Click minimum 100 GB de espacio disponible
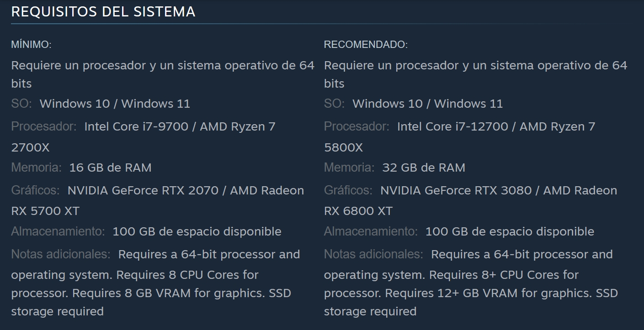Screen dimensions: 644x330 tap(197, 231)
